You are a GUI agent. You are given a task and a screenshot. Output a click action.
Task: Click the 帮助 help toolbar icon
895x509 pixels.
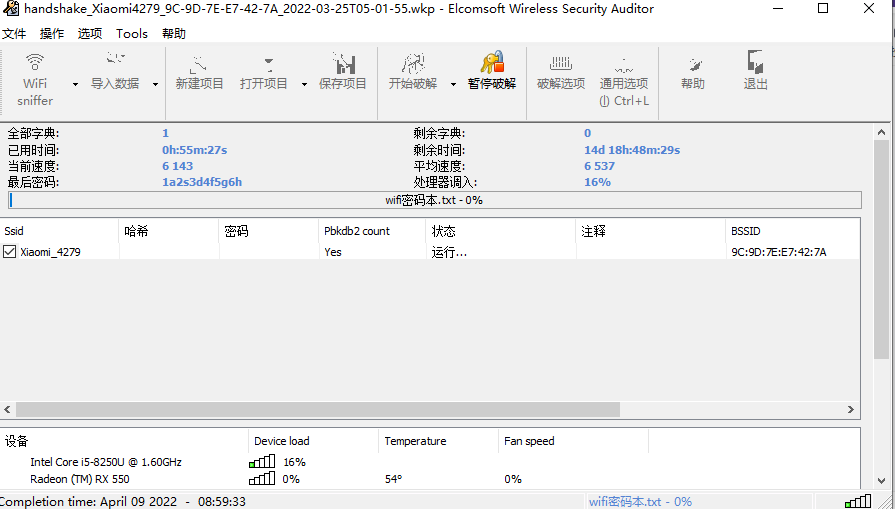[x=693, y=71]
